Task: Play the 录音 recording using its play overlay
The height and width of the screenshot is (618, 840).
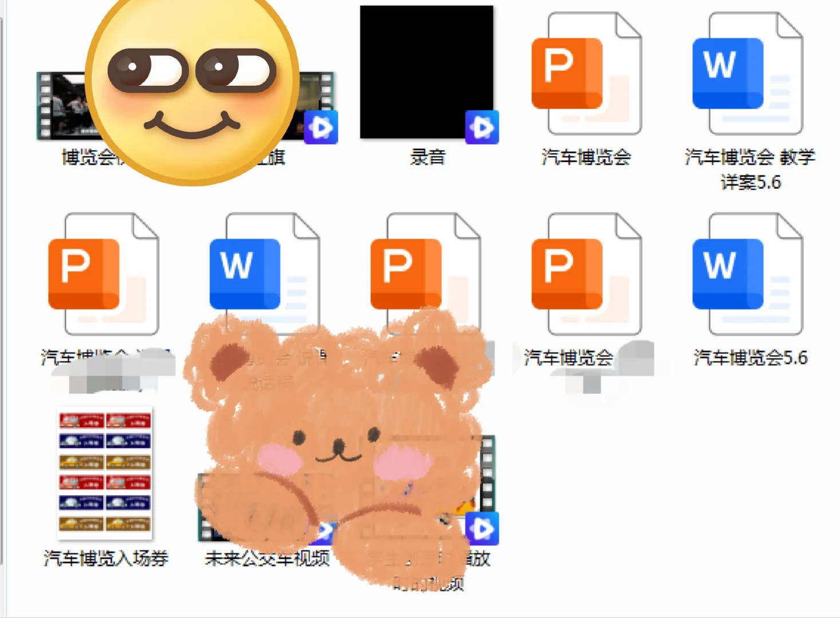Action: 481,128
